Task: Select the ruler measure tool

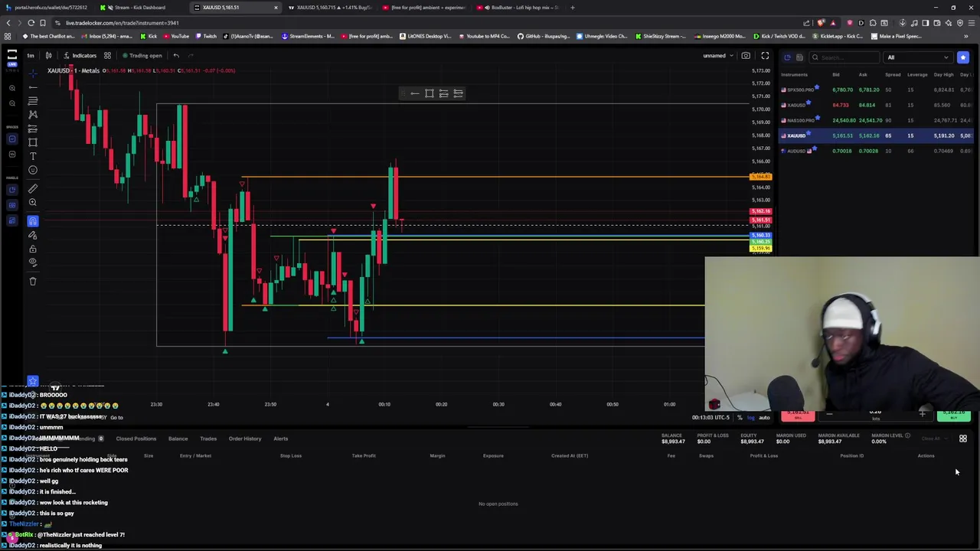Action: click(33, 188)
